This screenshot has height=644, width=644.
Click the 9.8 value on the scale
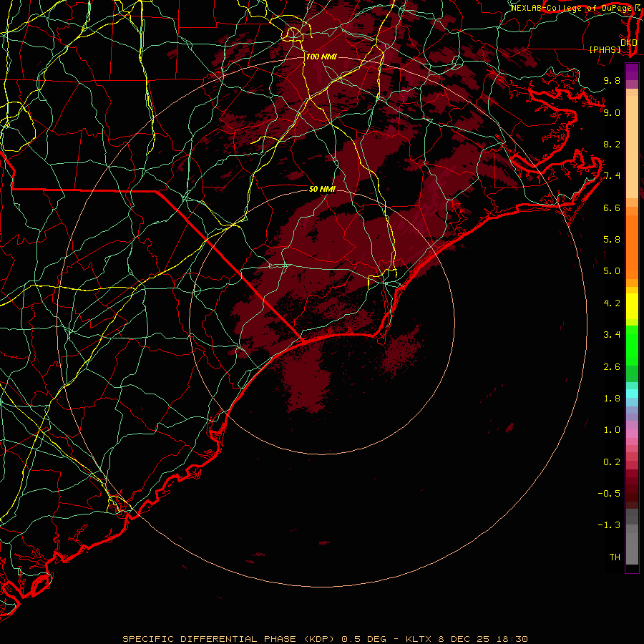click(x=612, y=80)
